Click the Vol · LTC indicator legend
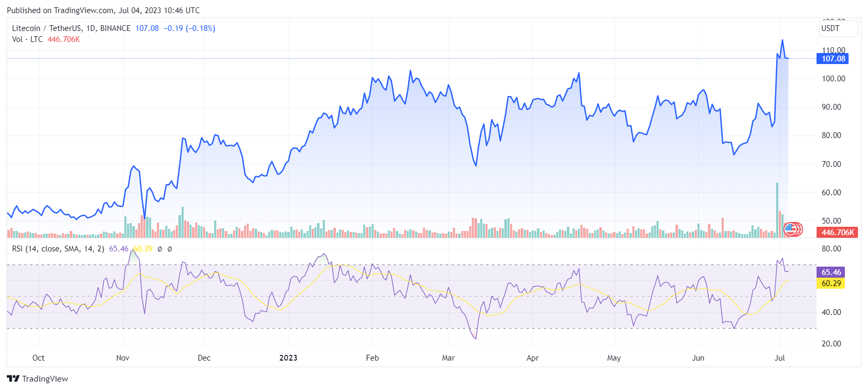Image resolution: width=868 pixels, height=390 pixels. point(27,39)
